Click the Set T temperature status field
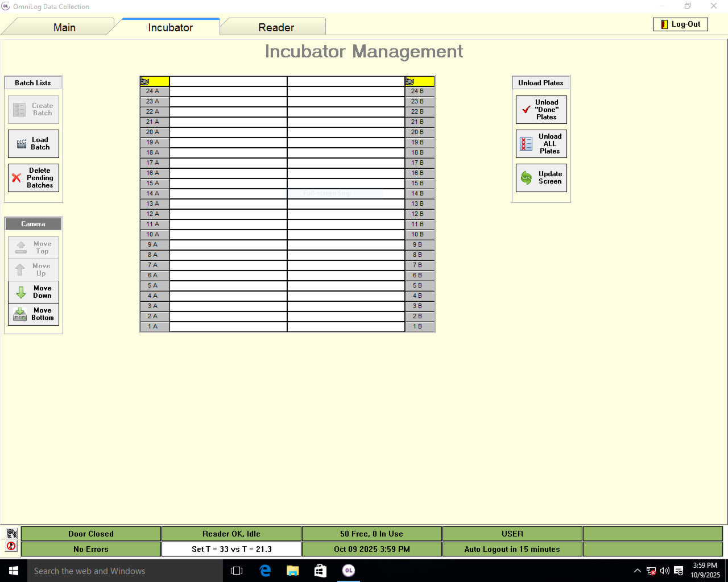 (231, 549)
